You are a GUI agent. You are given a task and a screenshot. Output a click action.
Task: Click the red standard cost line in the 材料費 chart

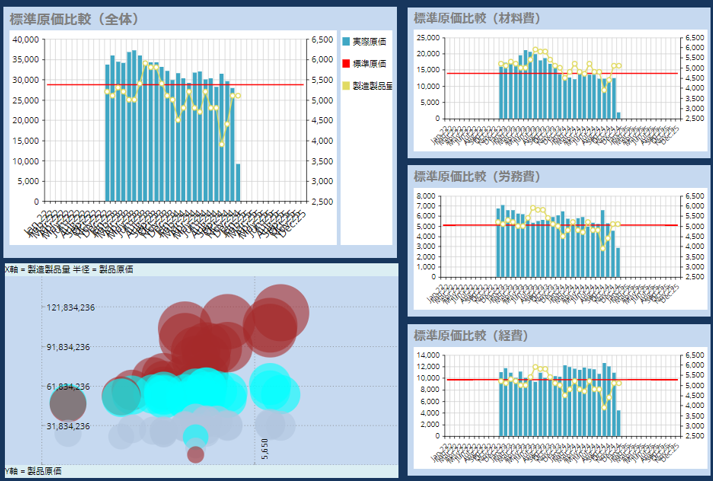coord(562,73)
